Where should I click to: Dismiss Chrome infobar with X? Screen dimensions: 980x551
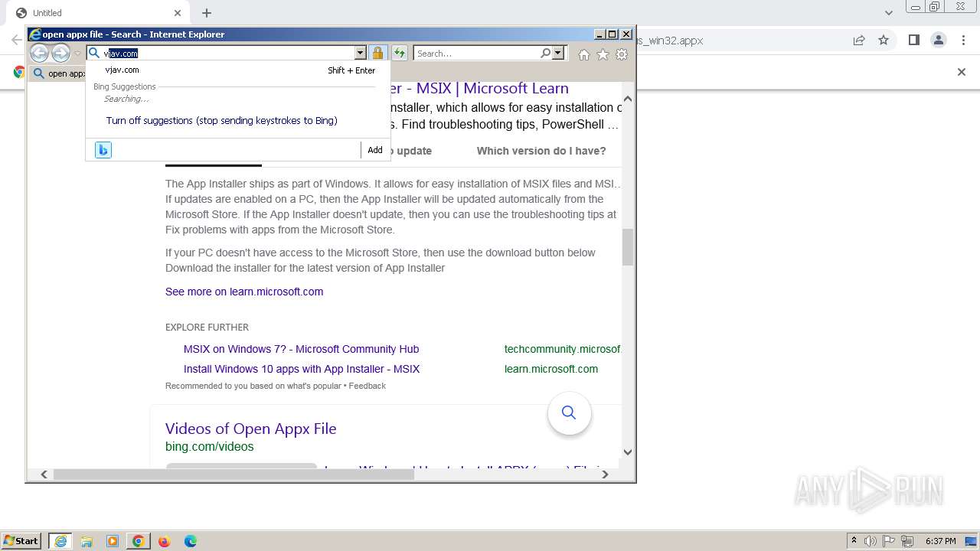pyautogui.click(x=962, y=72)
